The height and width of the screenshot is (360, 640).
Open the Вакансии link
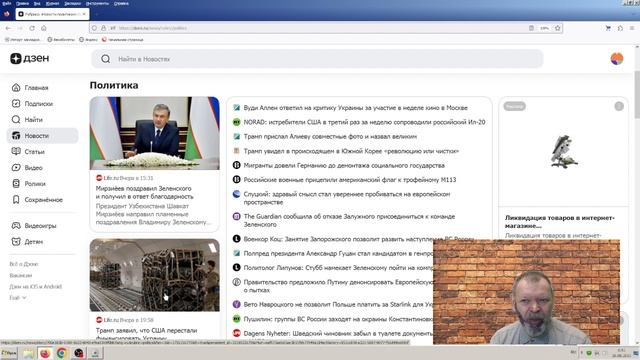(21, 276)
